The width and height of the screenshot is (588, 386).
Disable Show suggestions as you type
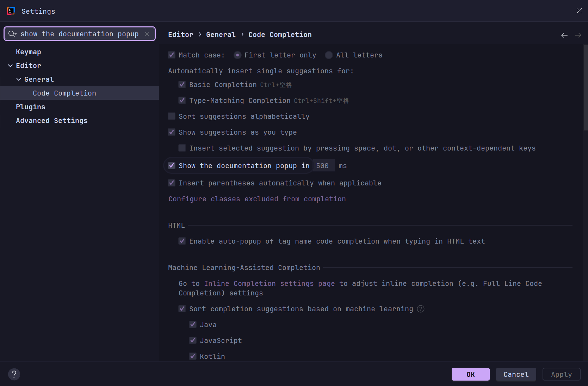(x=171, y=132)
